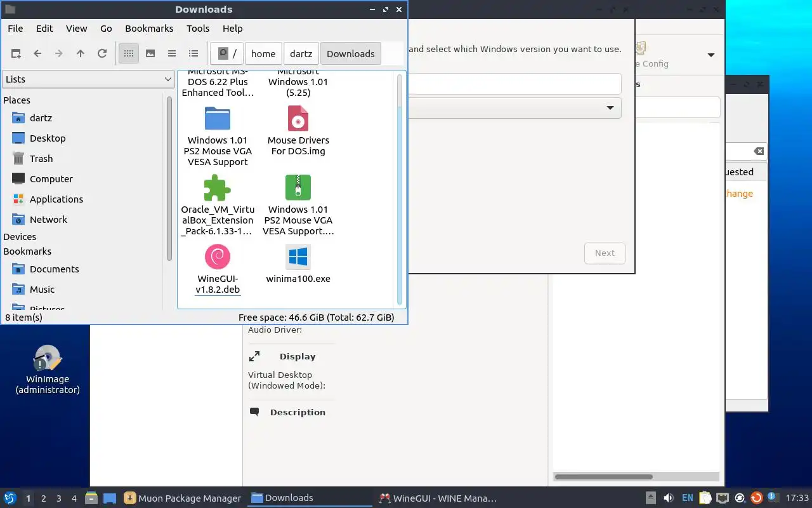
Task: Reload the current folder
Action: [102, 54]
